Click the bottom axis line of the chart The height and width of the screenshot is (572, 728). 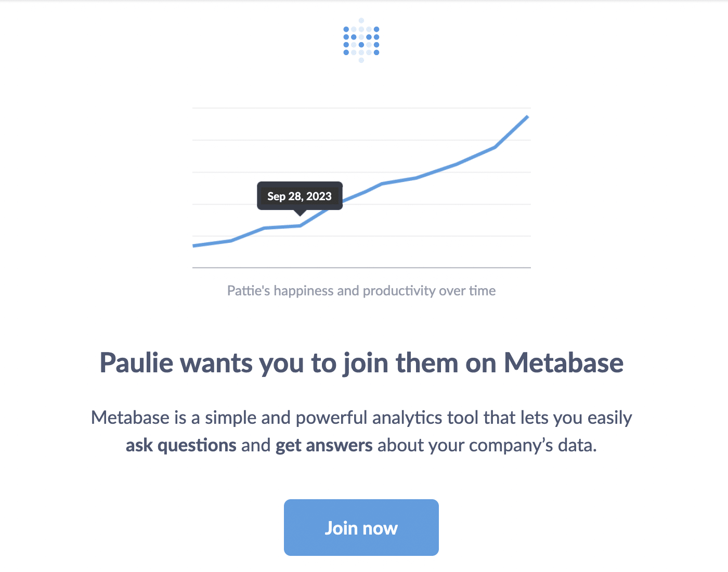(x=361, y=268)
